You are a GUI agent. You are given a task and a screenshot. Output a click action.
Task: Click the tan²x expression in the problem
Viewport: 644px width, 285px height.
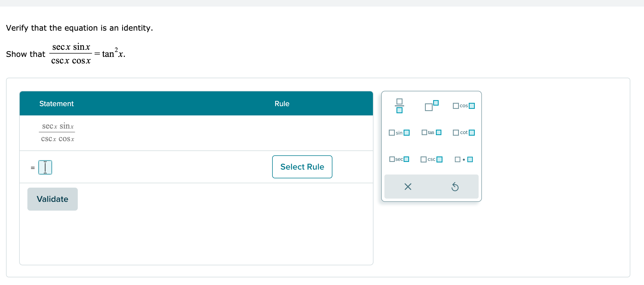(x=113, y=53)
